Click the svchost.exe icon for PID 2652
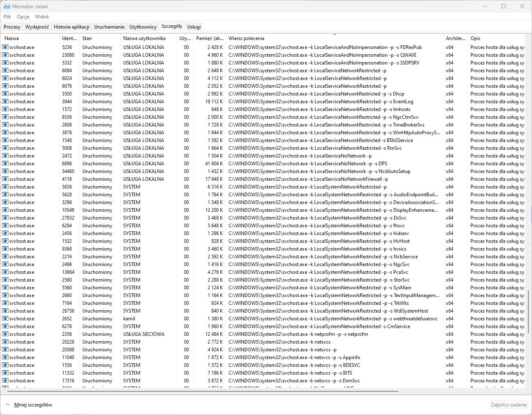The height and width of the screenshot is (415, 532). tap(5, 319)
